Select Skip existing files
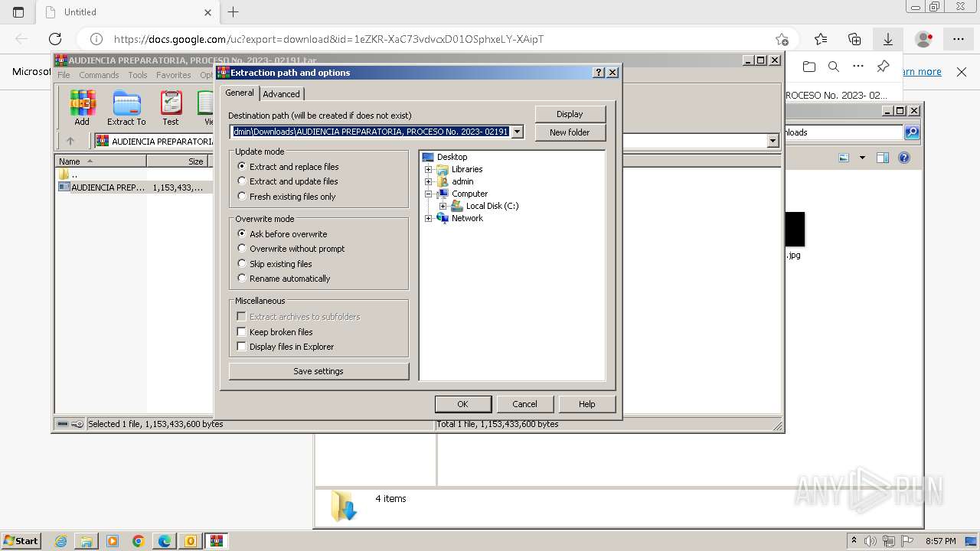980x551 pixels. [x=275, y=264]
